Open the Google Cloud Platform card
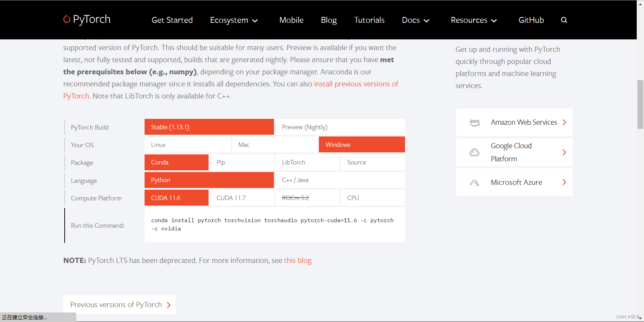Viewport: 644px width, 322px height. click(x=514, y=152)
